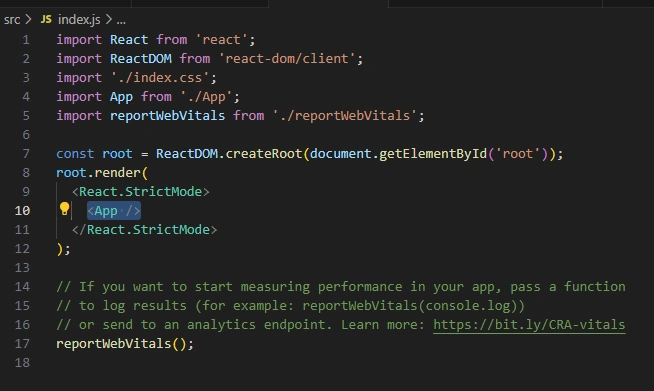654x391 pixels.
Task: Click the selected <App /> tag
Action: (113, 211)
